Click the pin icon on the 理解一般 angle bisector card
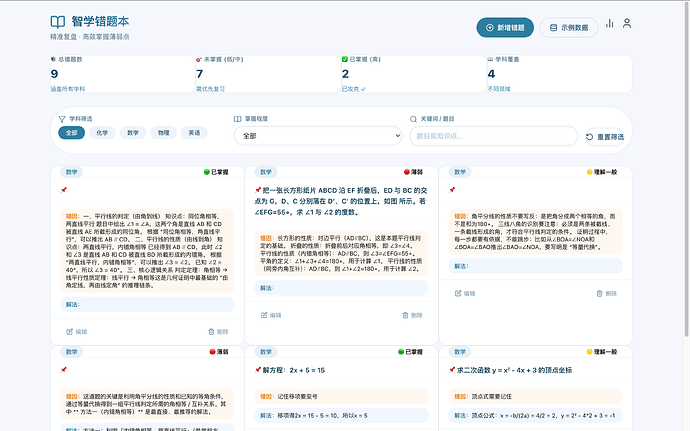The width and height of the screenshot is (690, 431). click(x=452, y=190)
